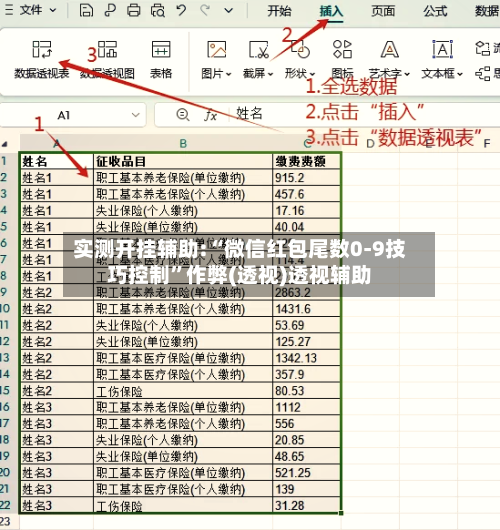Open the 形状 dropdown arrow
This screenshot has width=500, height=530.
pyautogui.click(x=312, y=74)
